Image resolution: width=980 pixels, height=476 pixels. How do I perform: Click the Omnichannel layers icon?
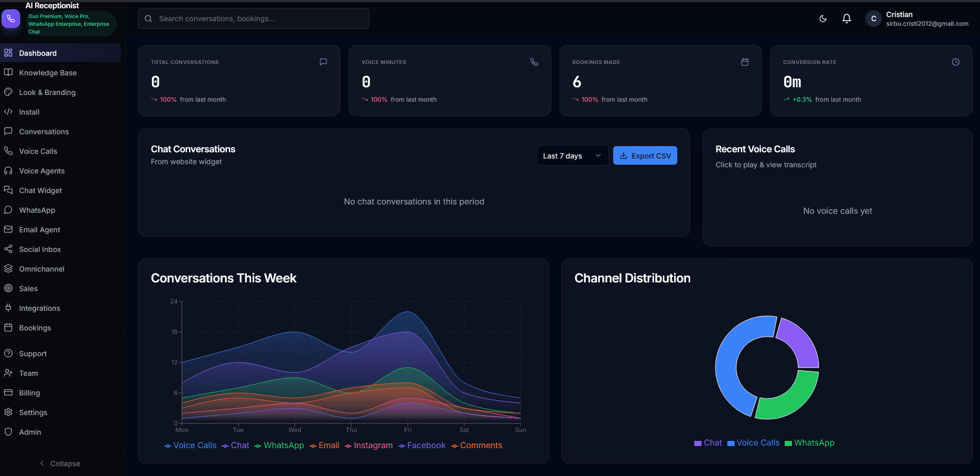(8, 268)
